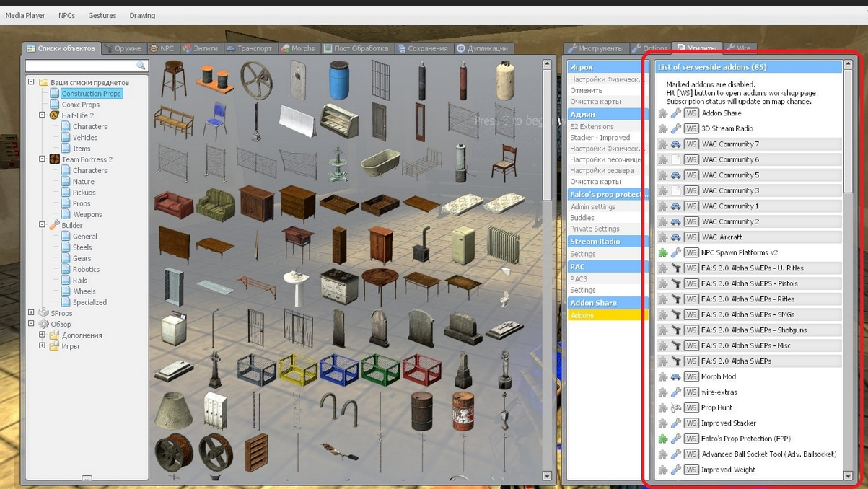Spawn the white bathtub prop
This screenshot has width=868, height=489.
(380, 163)
